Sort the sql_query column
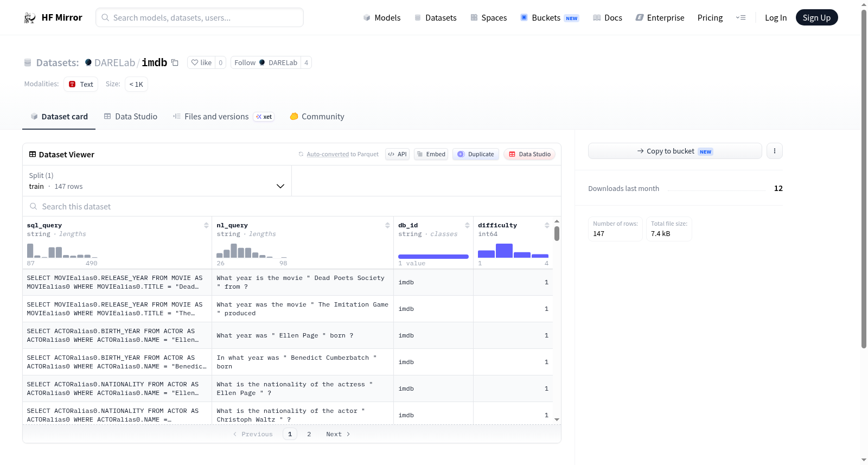This screenshot has width=868, height=465. click(x=206, y=225)
